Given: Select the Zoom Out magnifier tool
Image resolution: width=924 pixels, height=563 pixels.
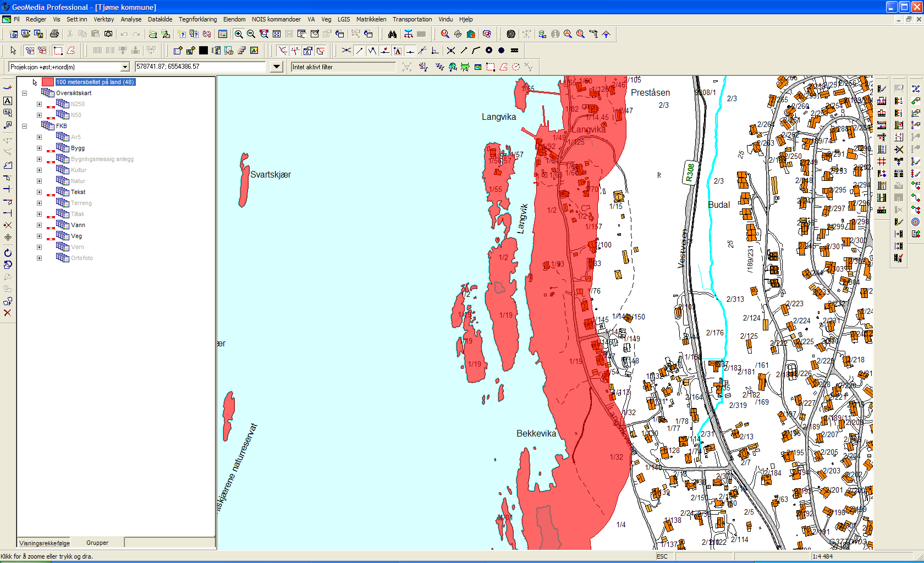Looking at the screenshot, I should 251,34.
